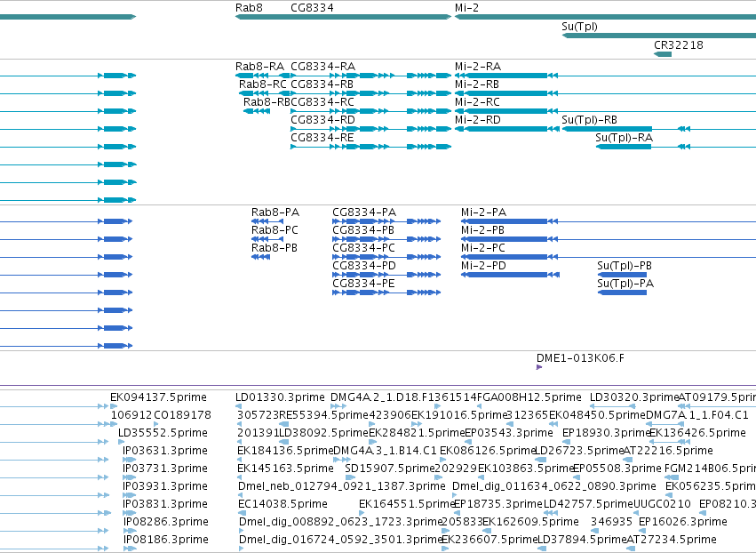Select the Mi-2-RD transcript label

(x=478, y=120)
